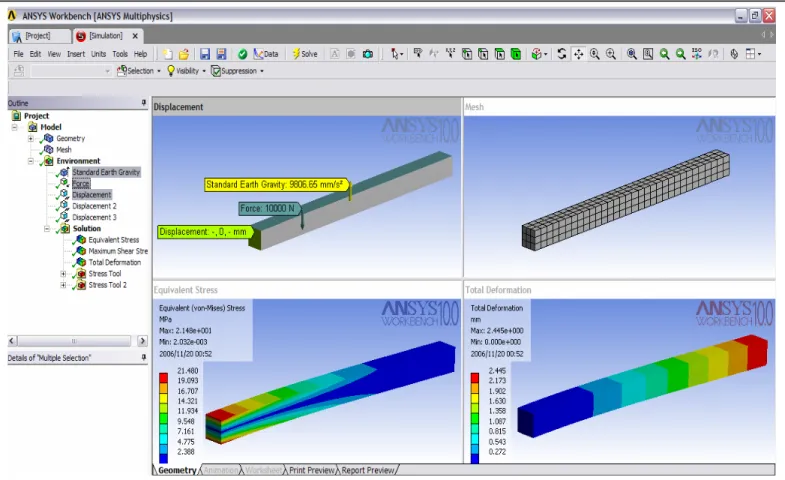Image resolution: width=785 pixels, height=480 pixels.
Task: Click the green checkmark toolbar icon
Action: [242, 54]
